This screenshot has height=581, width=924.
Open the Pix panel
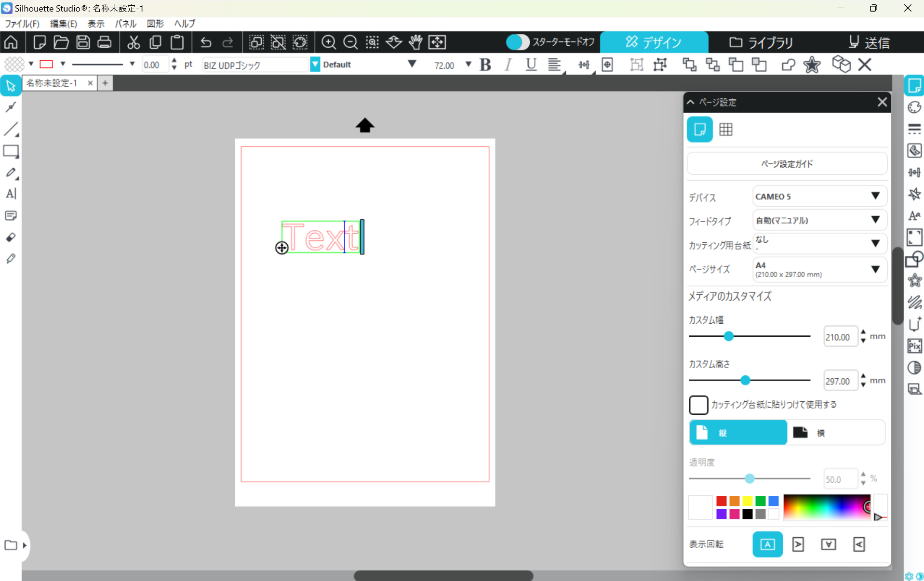[914, 346]
